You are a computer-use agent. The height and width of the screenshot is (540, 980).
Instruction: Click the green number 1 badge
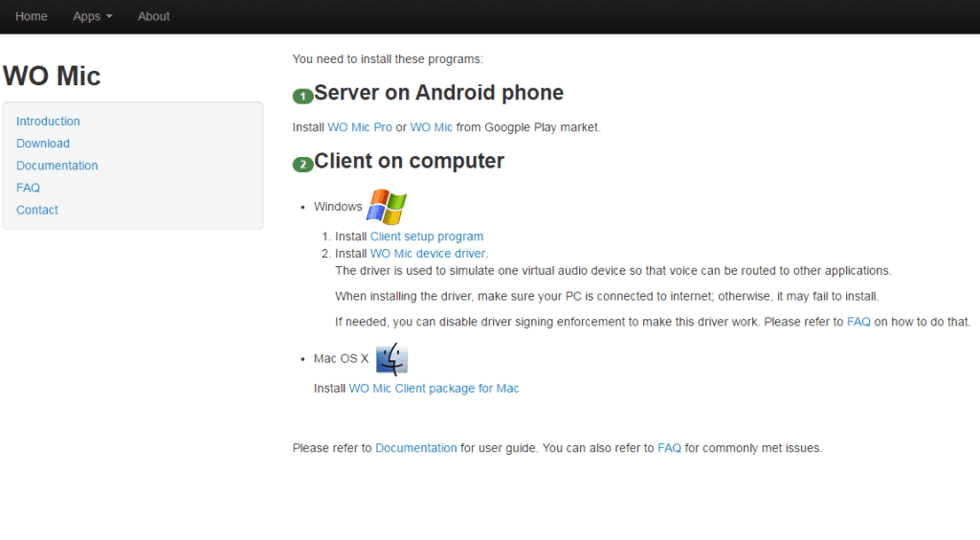(x=303, y=97)
